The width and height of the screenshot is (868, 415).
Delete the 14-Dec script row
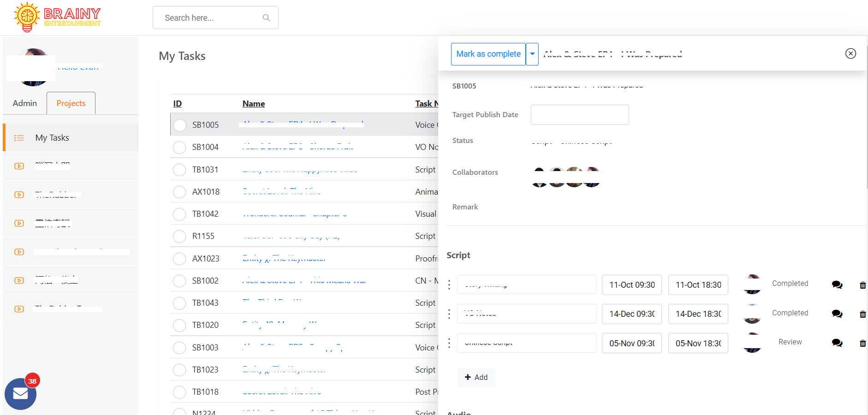coord(862,314)
